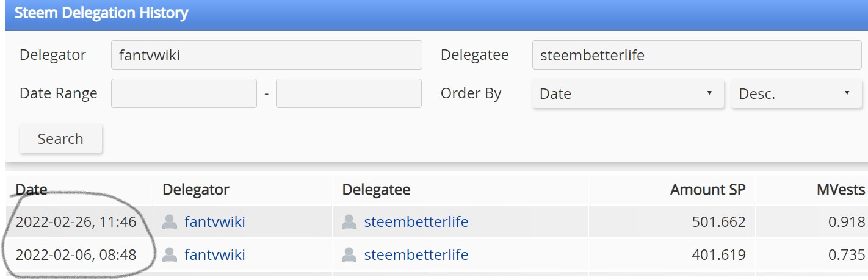This screenshot has height=280, width=868.
Task: Open the Desc. sort direction dropdown
Action: (x=795, y=93)
